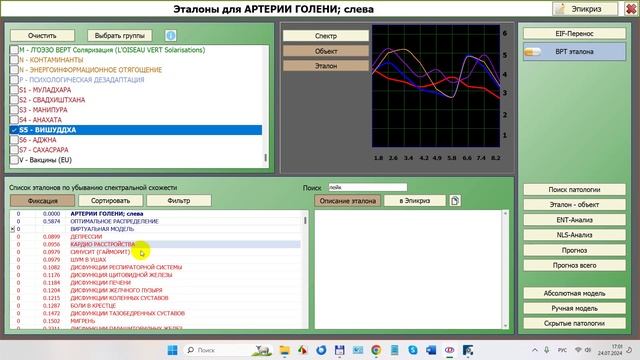Focus the Поиск search field

click(x=368, y=187)
